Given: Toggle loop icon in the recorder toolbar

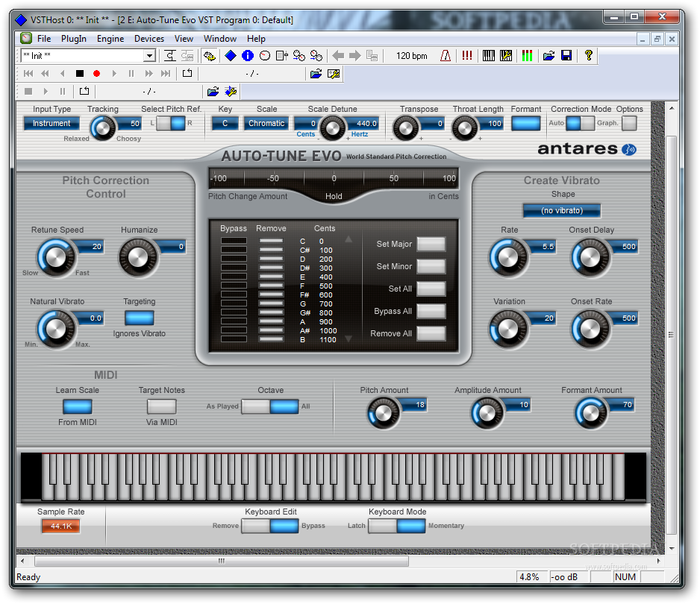Looking at the screenshot, I should tap(187, 74).
